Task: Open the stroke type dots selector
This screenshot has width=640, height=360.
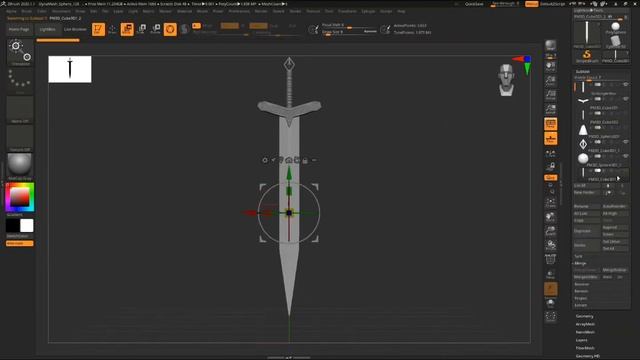Action: 20,80
